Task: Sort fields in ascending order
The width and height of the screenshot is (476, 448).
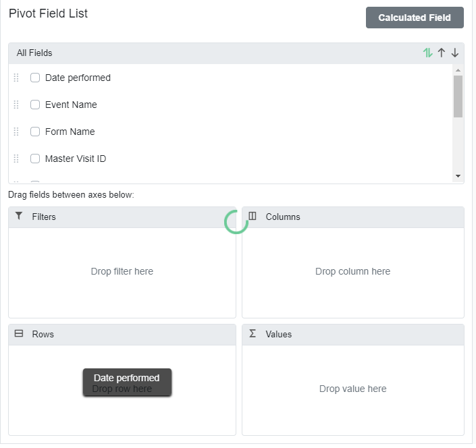Action: (x=442, y=53)
